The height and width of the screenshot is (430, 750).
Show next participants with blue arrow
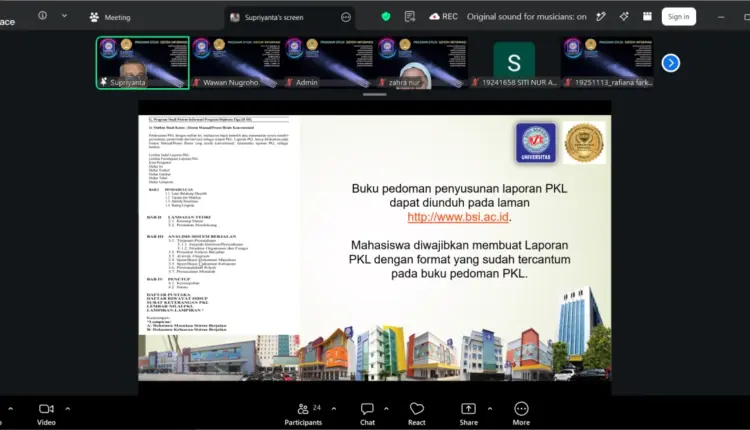tap(671, 63)
